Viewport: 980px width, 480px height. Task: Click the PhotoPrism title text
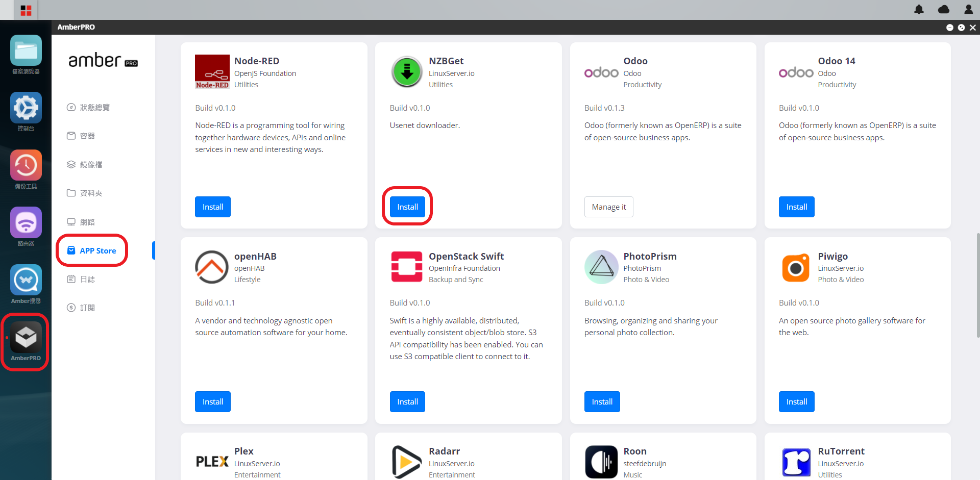point(650,256)
